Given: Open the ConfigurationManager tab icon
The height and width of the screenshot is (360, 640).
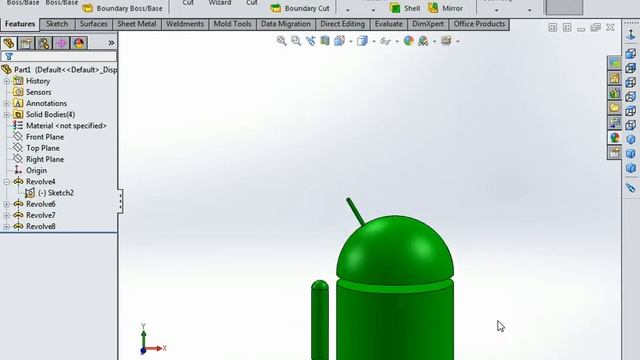Looking at the screenshot, I should pyautogui.click(x=44, y=43).
